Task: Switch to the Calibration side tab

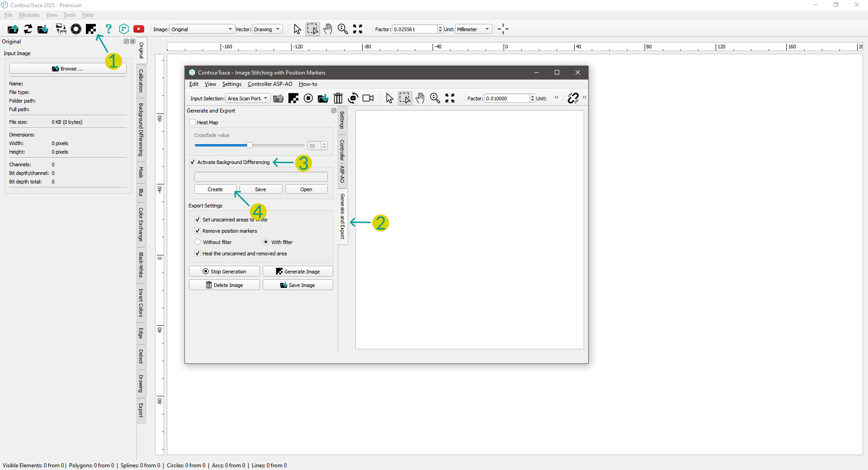Action: point(141,81)
